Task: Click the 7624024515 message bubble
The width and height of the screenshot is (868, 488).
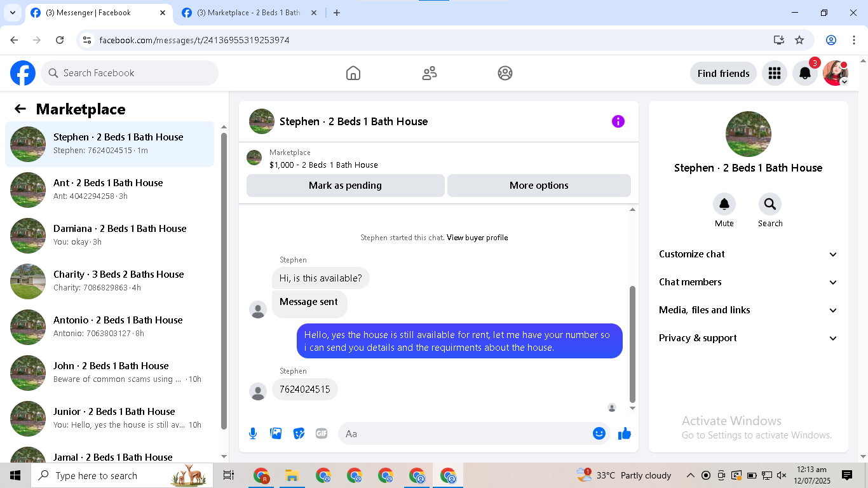Action: pos(305,390)
